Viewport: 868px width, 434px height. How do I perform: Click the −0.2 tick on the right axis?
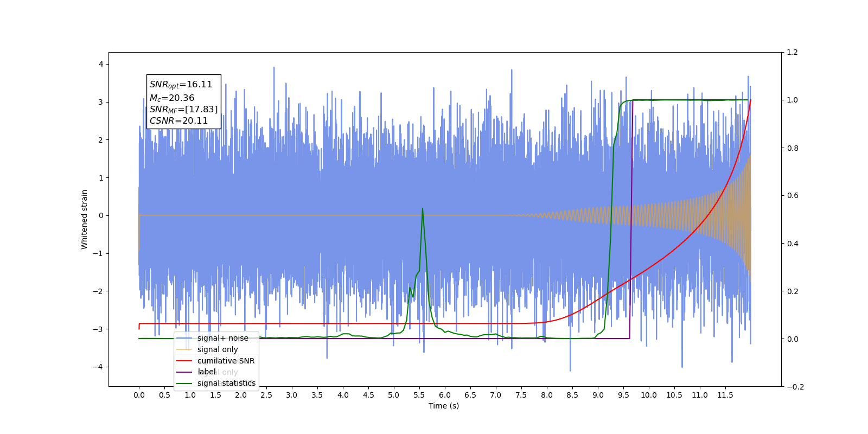[x=795, y=387]
